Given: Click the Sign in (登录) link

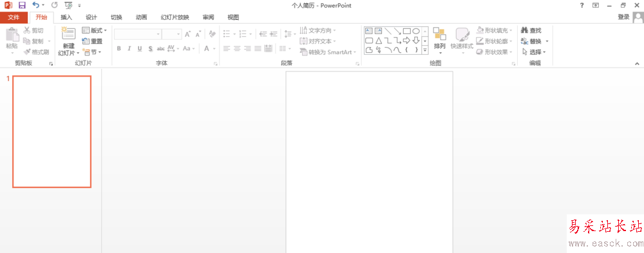Looking at the screenshot, I should point(623,17).
